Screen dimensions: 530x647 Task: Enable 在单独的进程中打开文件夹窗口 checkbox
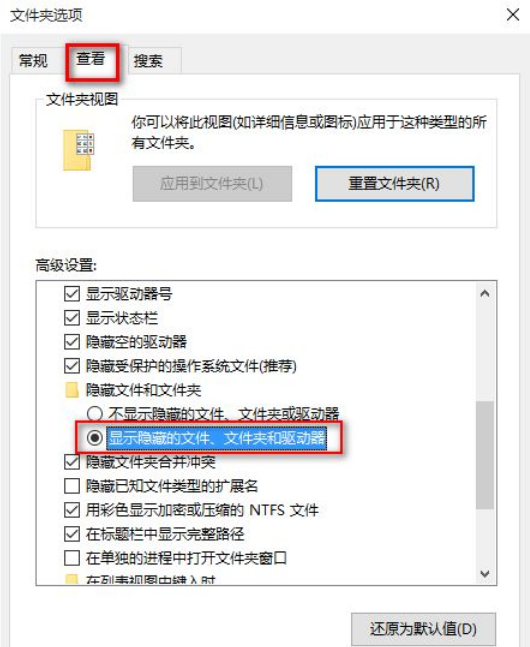pos(72,558)
